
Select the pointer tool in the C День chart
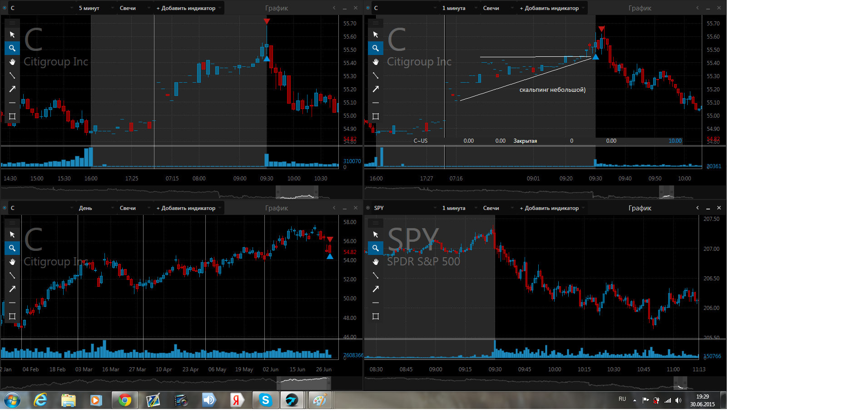pos(12,234)
